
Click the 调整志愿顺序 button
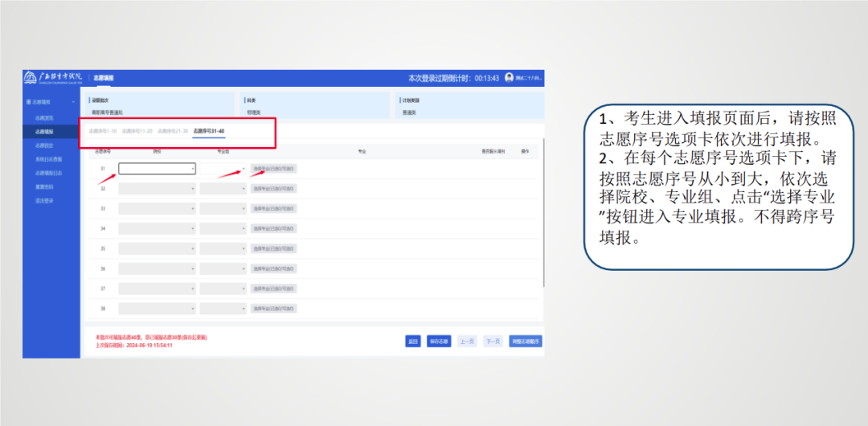tap(526, 341)
